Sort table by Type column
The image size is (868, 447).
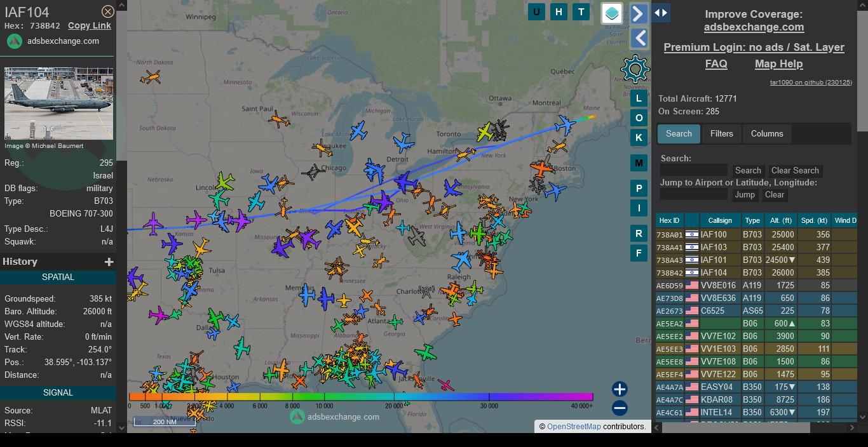pyautogui.click(x=752, y=220)
